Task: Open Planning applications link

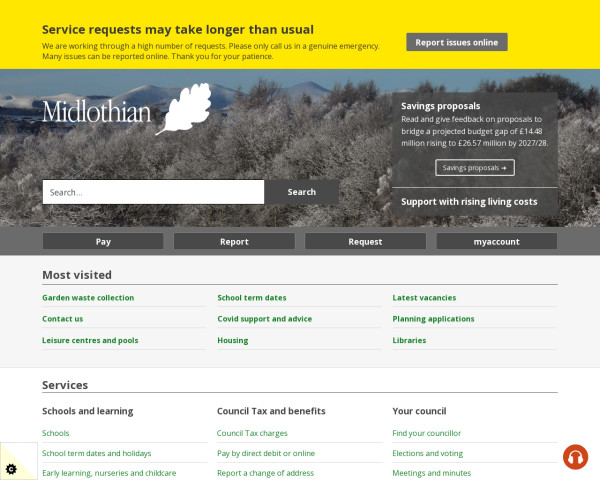Action: pyautogui.click(x=433, y=319)
